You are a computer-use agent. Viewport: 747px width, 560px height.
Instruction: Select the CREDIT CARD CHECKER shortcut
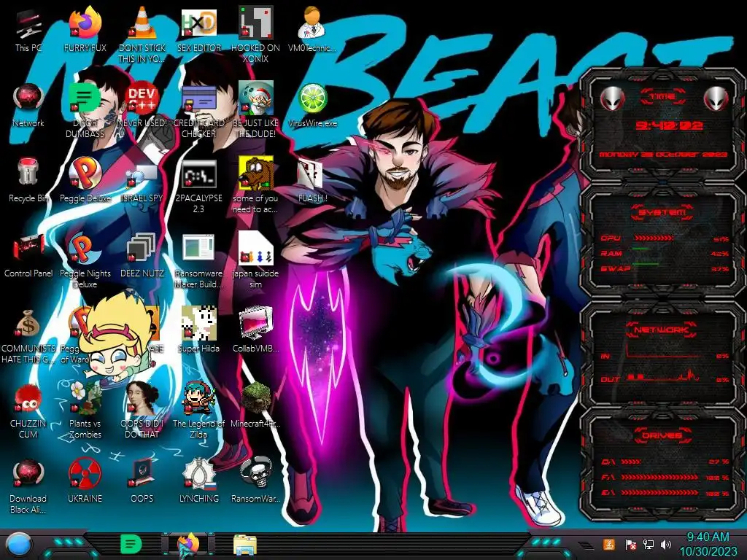coord(198,99)
